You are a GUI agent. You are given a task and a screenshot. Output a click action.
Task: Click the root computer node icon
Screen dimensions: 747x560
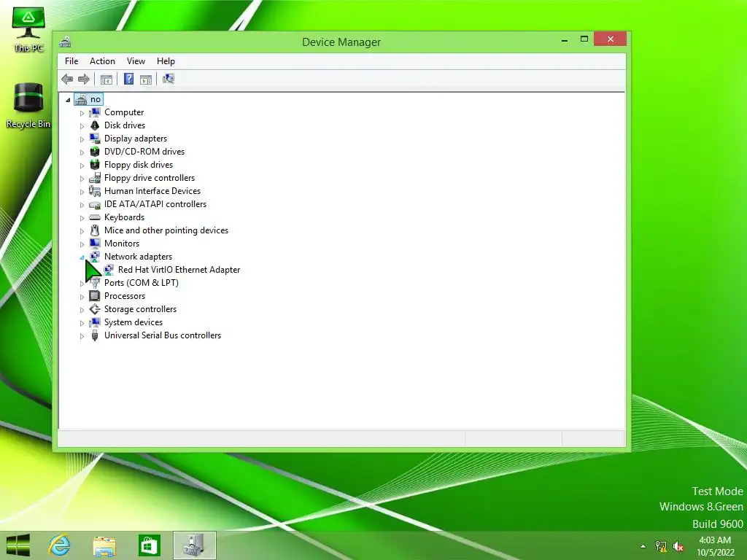pos(81,99)
